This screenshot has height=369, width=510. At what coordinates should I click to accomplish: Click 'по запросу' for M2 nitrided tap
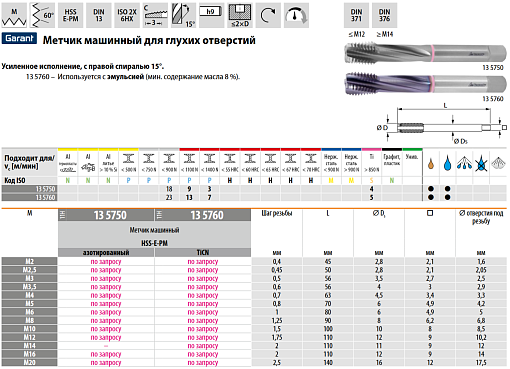click(x=106, y=262)
